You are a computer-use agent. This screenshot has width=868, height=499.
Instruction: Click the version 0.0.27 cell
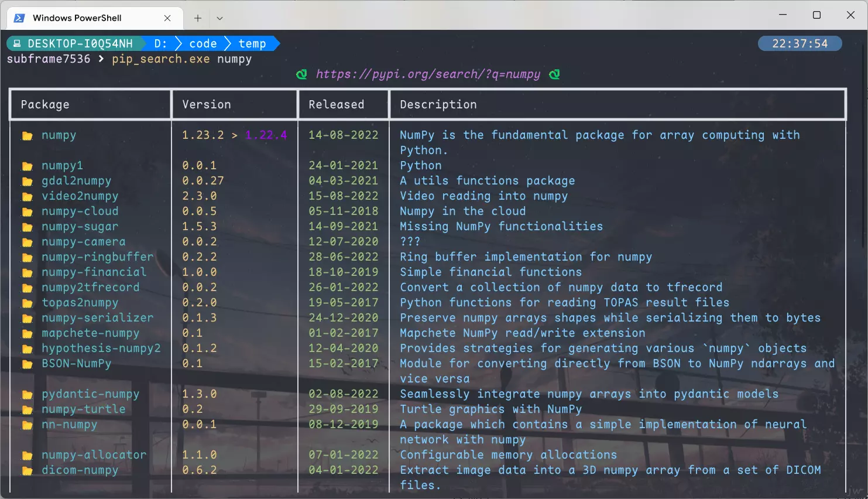click(203, 180)
